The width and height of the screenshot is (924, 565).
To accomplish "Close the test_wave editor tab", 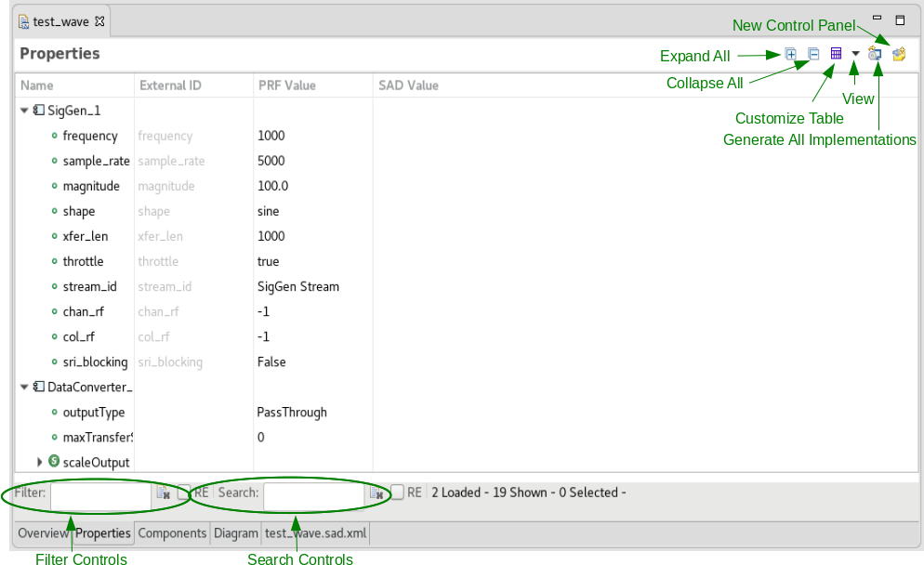I will click(99, 20).
